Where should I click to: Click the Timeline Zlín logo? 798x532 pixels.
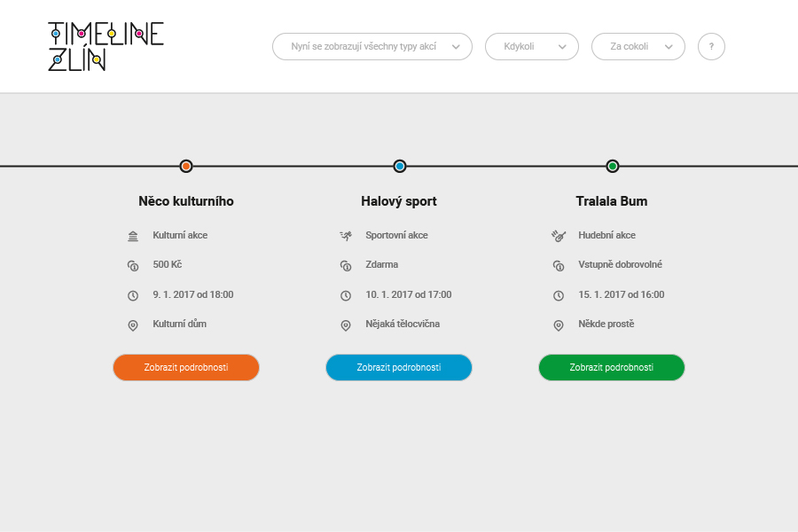(106, 46)
